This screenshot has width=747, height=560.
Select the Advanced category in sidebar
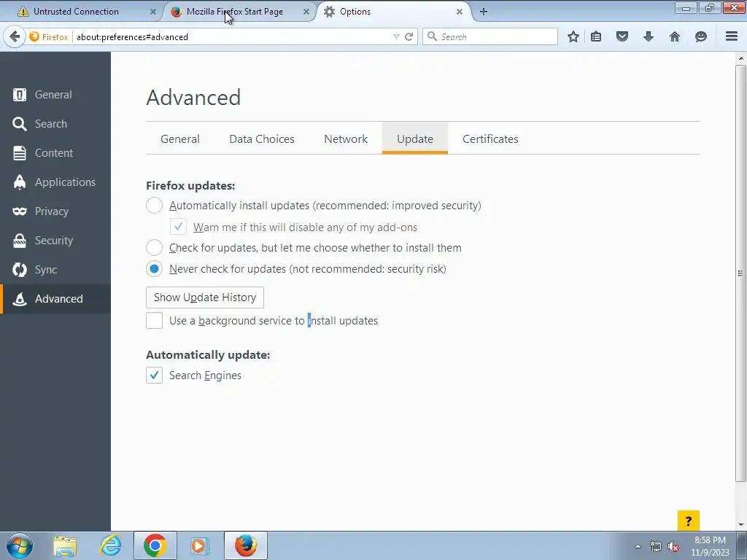(55, 298)
